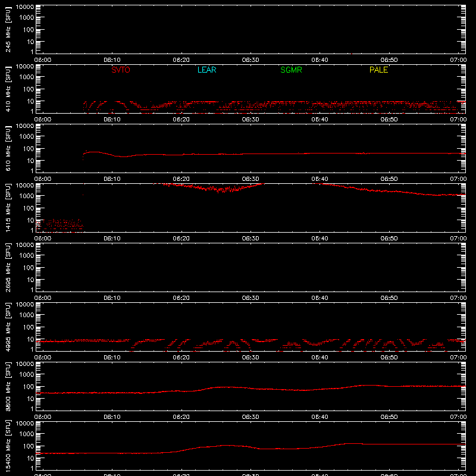The image size is (476, 476).
Task: Click 06:40 time label below 410 MHz panel
Action: (x=320, y=120)
